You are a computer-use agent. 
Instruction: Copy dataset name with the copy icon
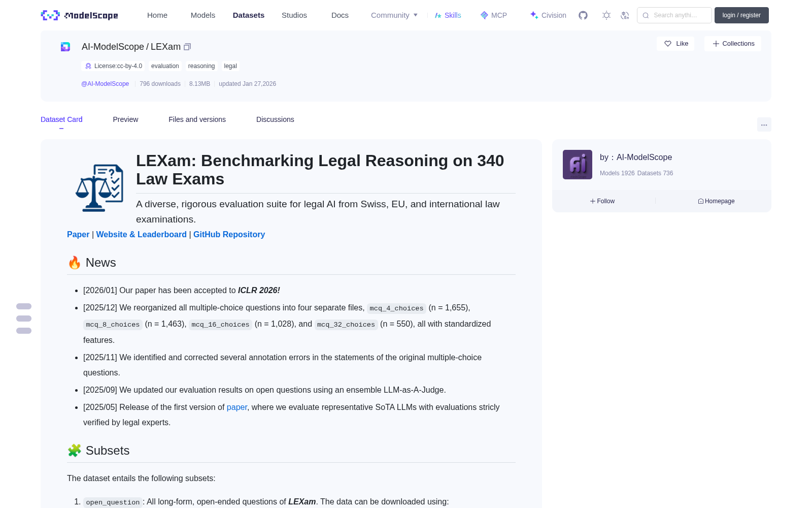click(187, 47)
